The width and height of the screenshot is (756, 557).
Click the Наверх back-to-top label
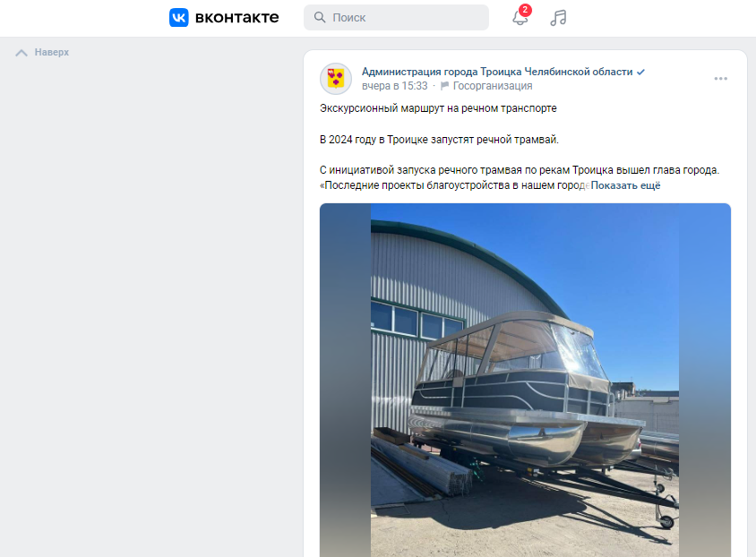[52, 52]
